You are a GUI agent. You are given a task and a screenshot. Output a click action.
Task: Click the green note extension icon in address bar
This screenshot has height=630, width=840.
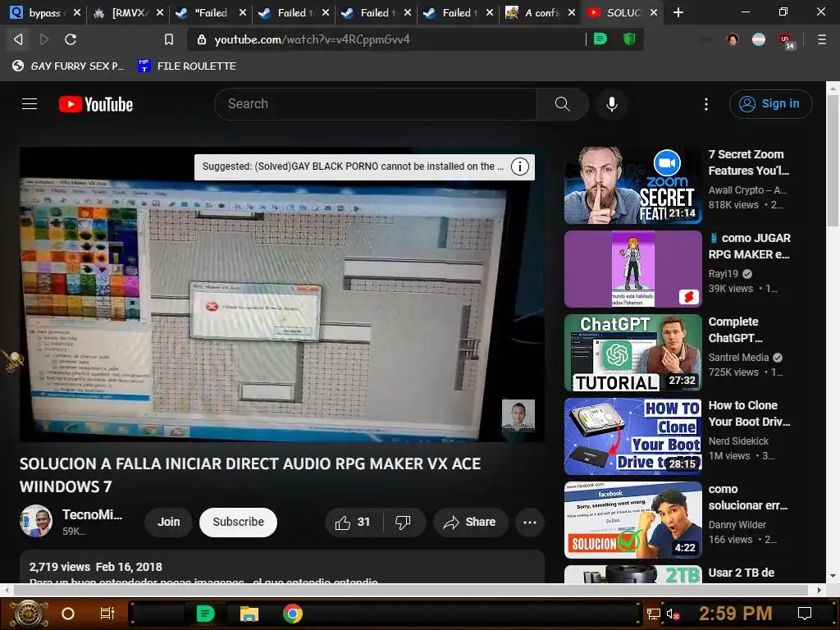600,39
